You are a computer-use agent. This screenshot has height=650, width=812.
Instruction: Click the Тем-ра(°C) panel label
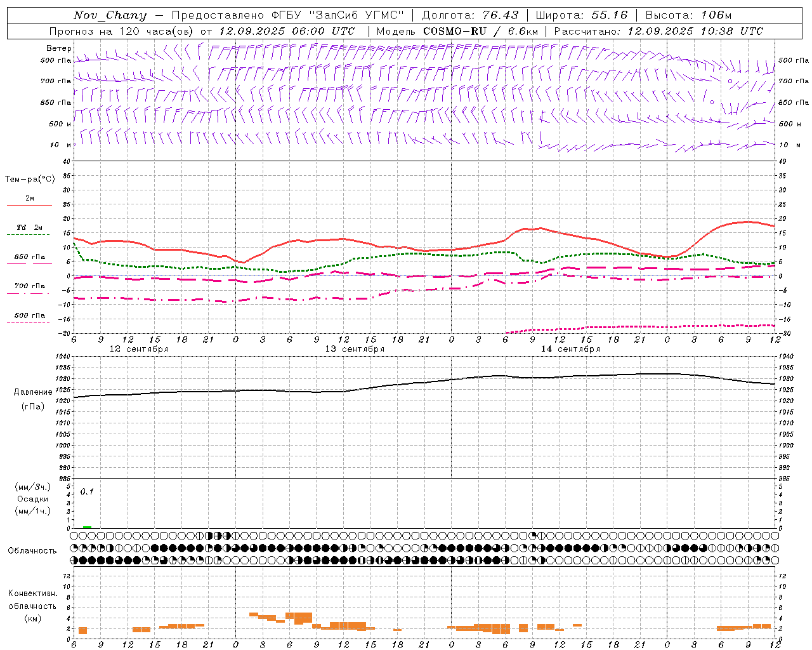[30, 180]
